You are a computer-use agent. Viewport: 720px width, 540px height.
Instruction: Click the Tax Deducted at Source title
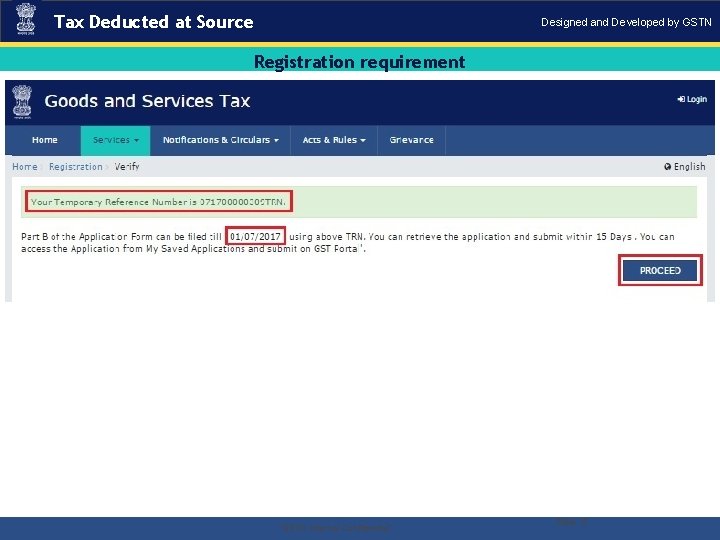pos(154,22)
